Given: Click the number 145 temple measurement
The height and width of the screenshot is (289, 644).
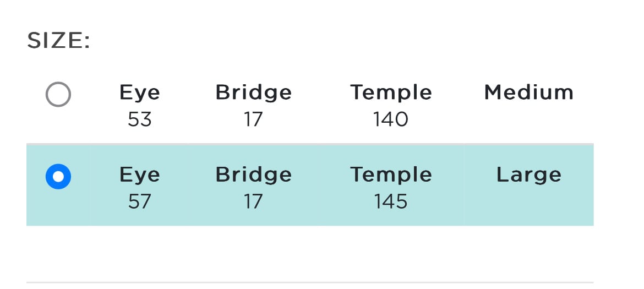Looking at the screenshot, I should [391, 201].
